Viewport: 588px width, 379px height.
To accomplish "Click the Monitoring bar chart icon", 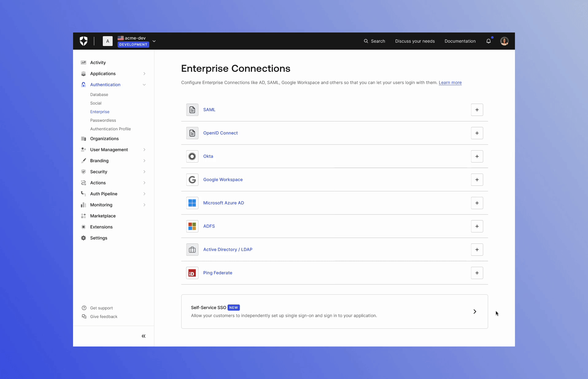I will click(83, 205).
